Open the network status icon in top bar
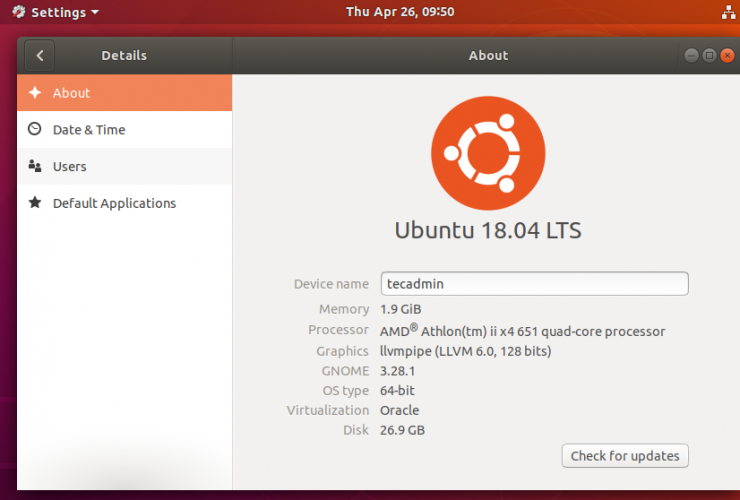740x500 pixels. (x=726, y=12)
